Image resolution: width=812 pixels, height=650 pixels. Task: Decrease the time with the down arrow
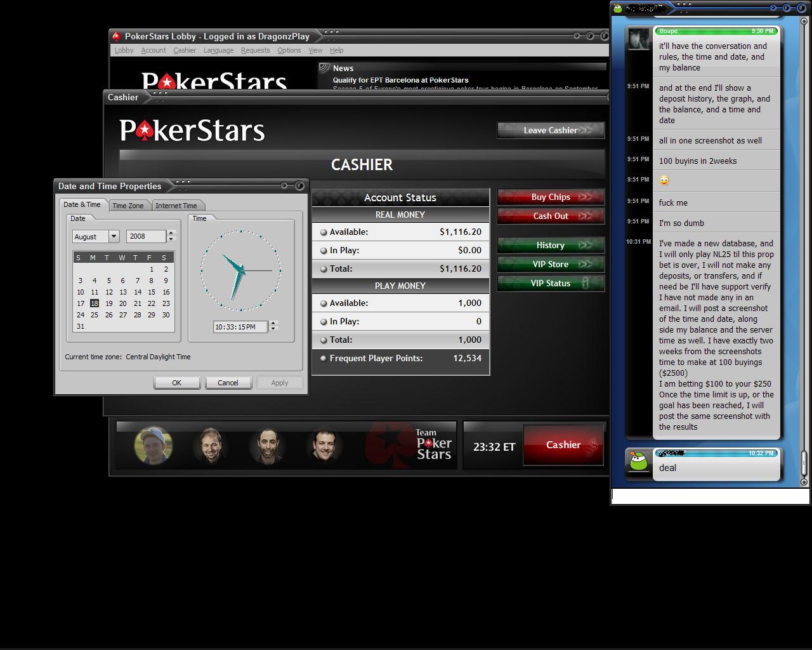[x=273, y=329]
